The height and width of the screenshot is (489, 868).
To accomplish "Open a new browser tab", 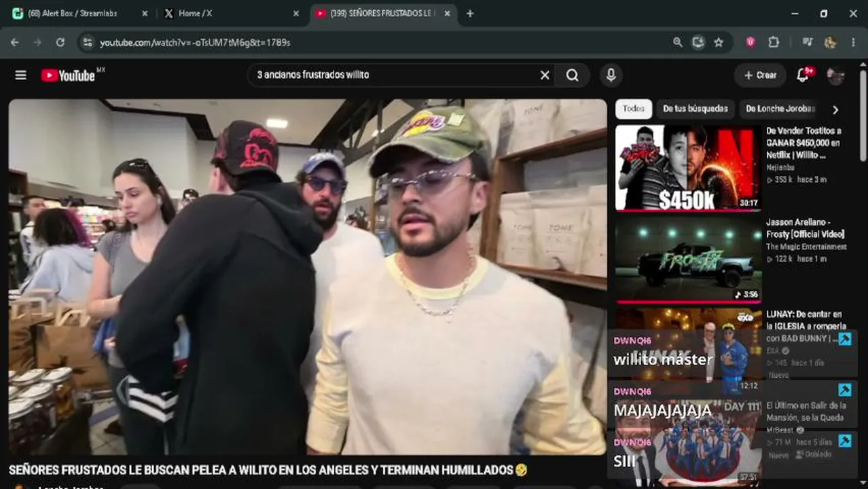I will [x=470, y=14].
